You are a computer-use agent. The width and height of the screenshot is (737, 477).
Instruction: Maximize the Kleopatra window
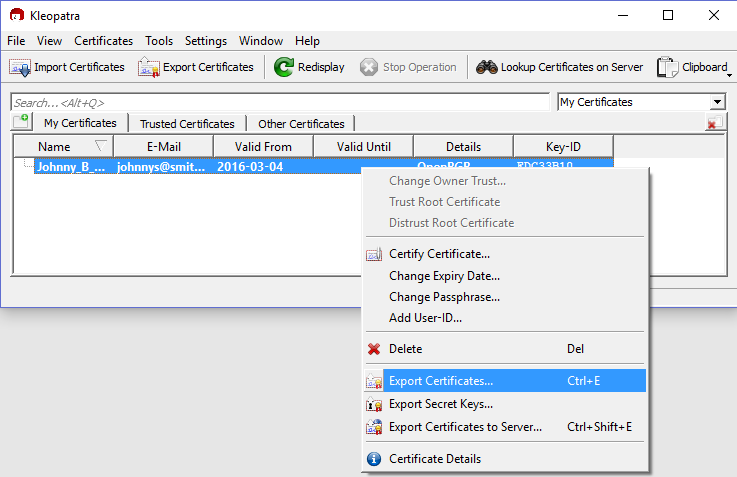(x=668, y=16)
